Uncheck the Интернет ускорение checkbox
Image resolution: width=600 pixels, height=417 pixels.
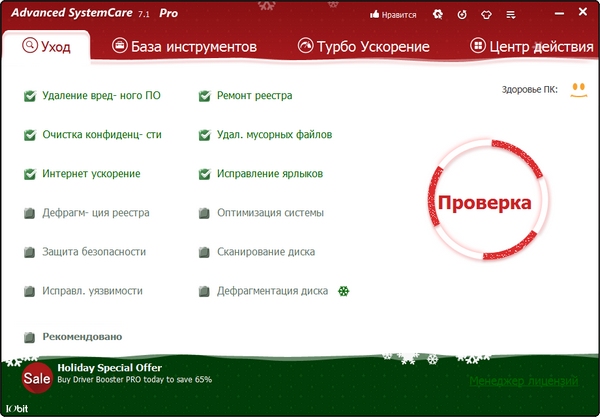point(30,174)
